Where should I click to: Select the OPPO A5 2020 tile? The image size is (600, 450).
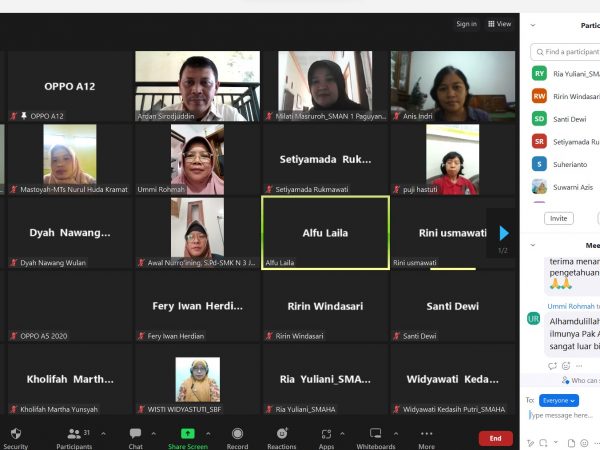(70, 306)
